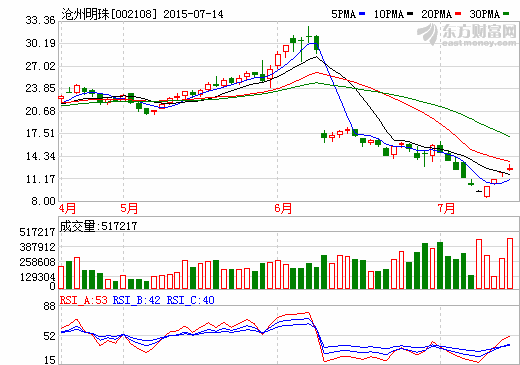Click the RSI_B:42 indicator label
The height and width of the screenshot is (365, 520).
[137, 300]
